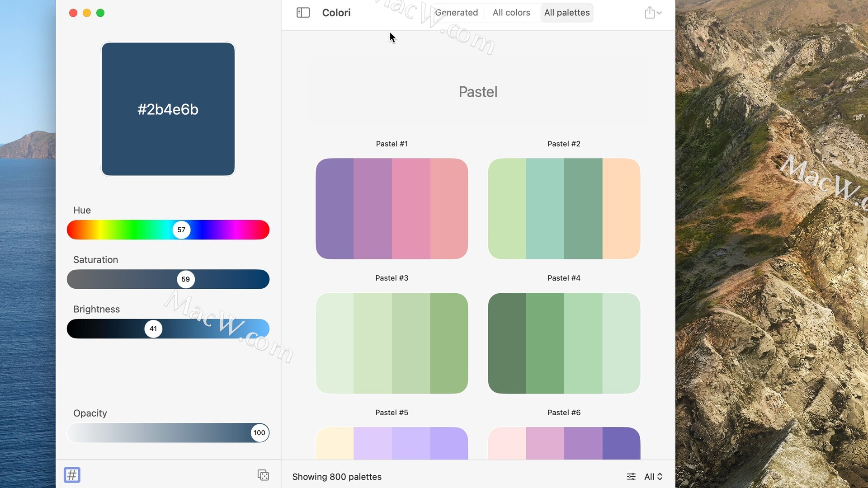Image resolution: width=868 pixels, height=488 pixels.
Task: Open the All filter dropdown
Action: click(653, 477)
